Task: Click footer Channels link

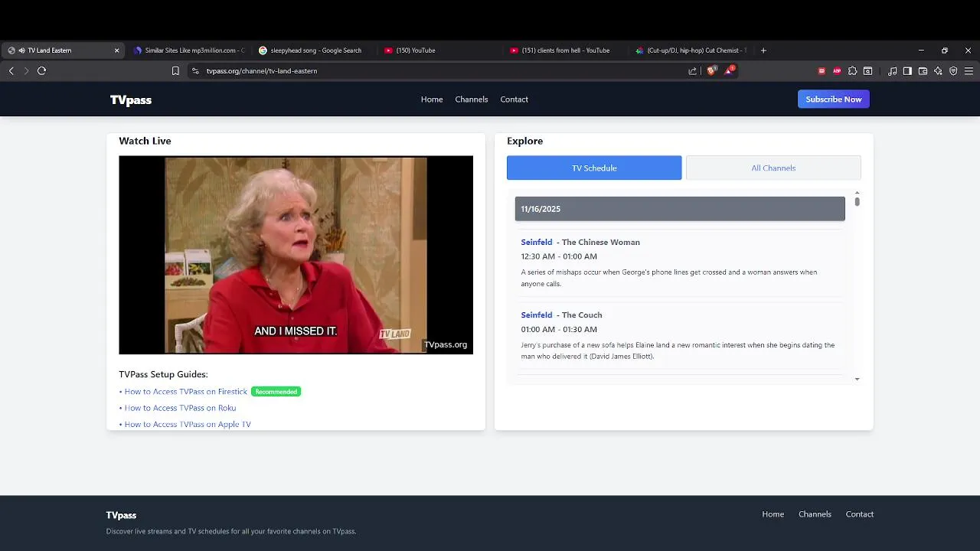Action: pyautogui.click(x=815, y=514)
